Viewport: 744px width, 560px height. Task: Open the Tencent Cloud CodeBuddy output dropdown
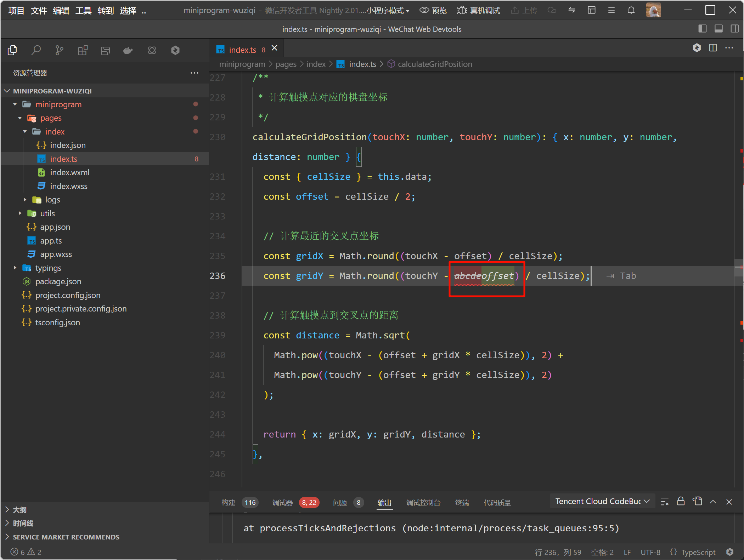[x=602, y=501]
